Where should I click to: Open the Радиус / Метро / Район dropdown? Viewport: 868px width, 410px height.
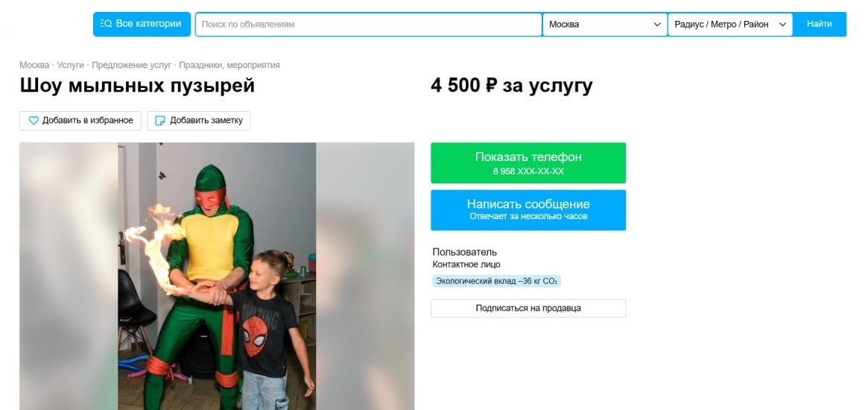click(730, 25)
